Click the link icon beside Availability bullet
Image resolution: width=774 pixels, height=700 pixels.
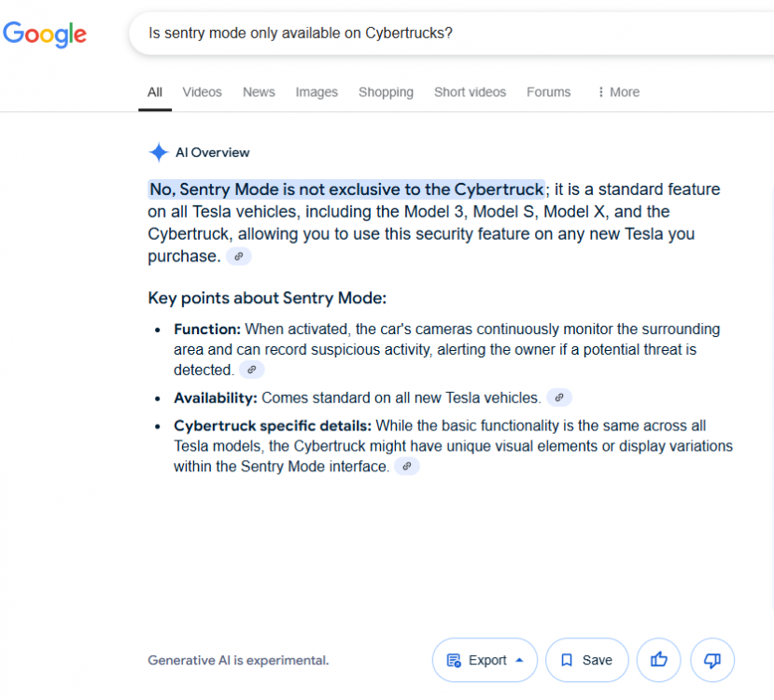click(x=558, y=398)
